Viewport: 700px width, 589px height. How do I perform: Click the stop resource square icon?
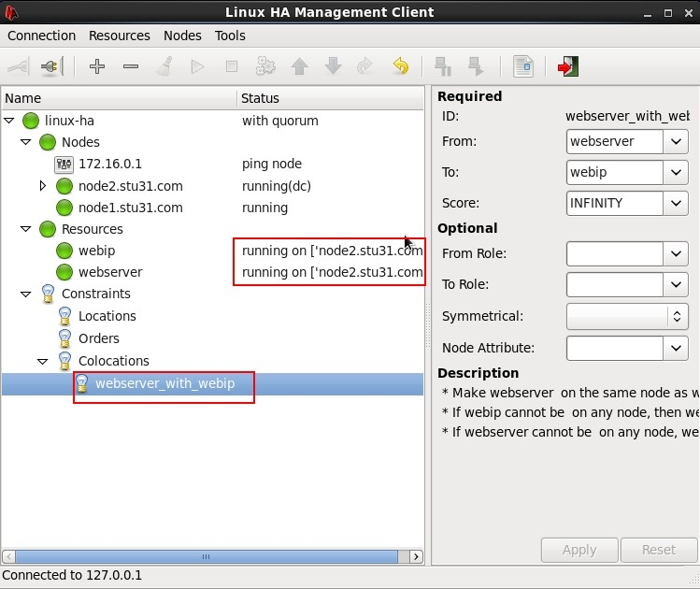pyautogui.click(x=232, y=67)
